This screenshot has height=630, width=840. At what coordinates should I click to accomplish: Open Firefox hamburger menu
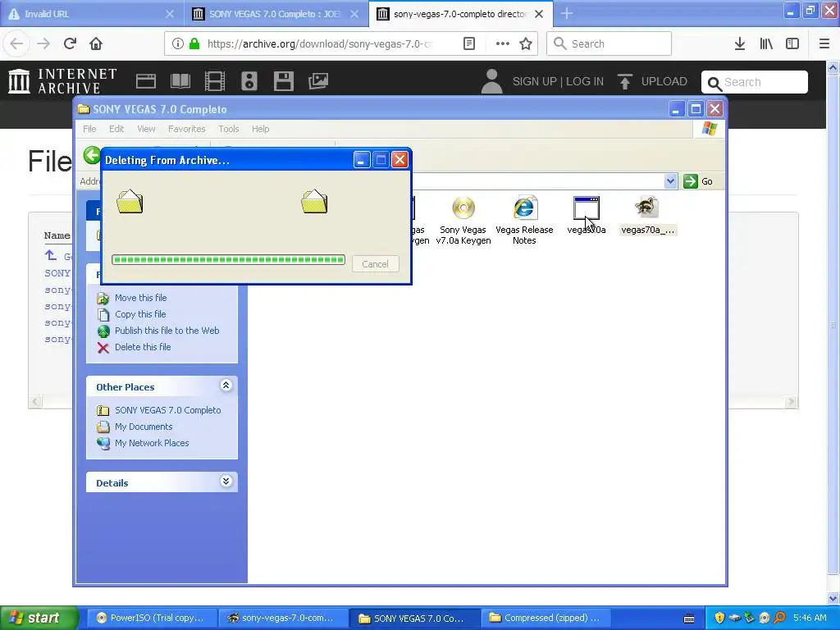[x=824, y=44]
